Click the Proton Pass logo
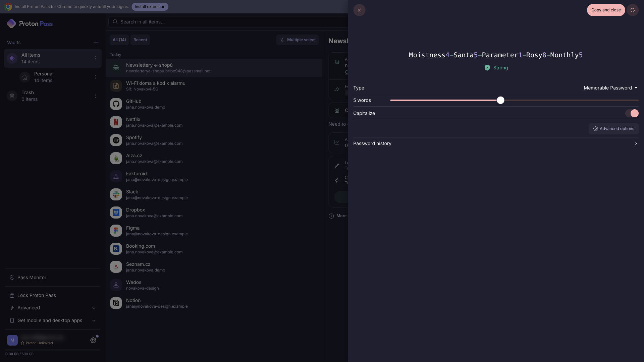This screenshot has width=644, height=362. [x=30, y=23]
